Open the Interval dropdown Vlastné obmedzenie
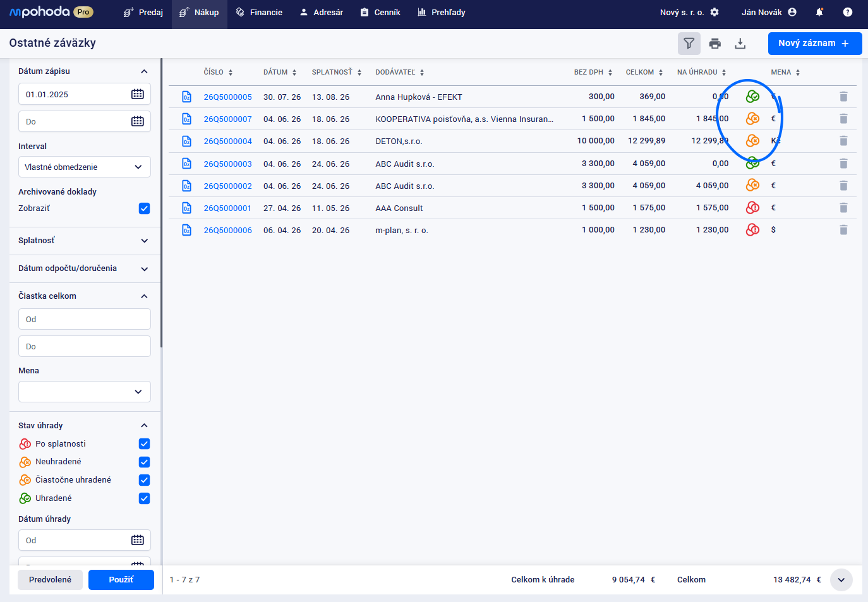The width and height of the screenshot is (868, 602). [x=85, y=167]
